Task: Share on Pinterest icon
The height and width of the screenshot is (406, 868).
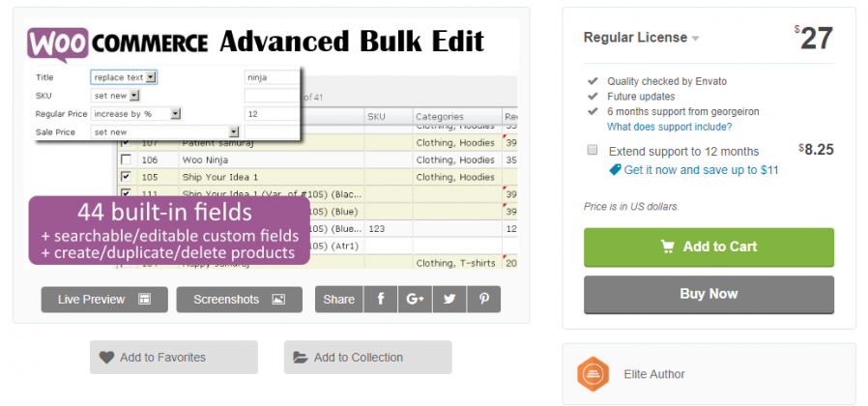Action: pyautogui.click(x=484, y=300)
